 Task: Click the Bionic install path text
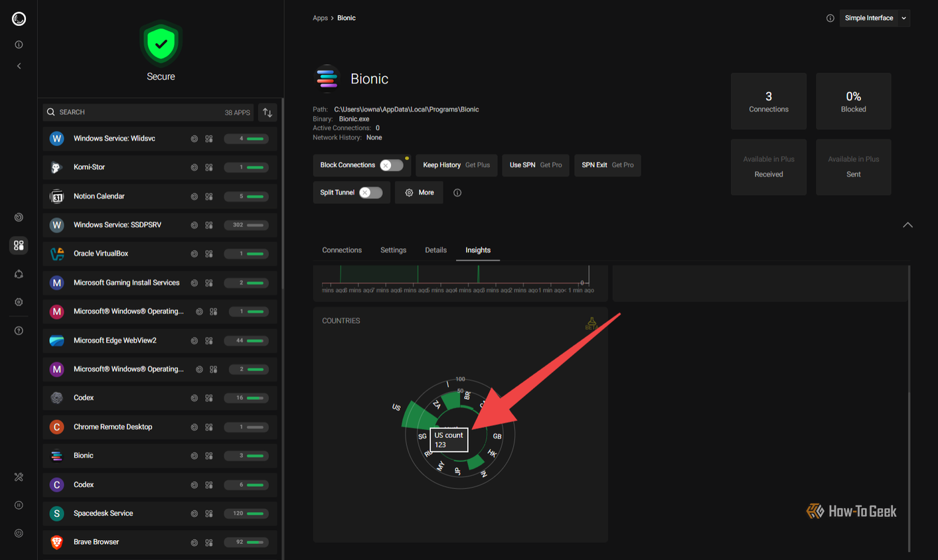[406, 109]
